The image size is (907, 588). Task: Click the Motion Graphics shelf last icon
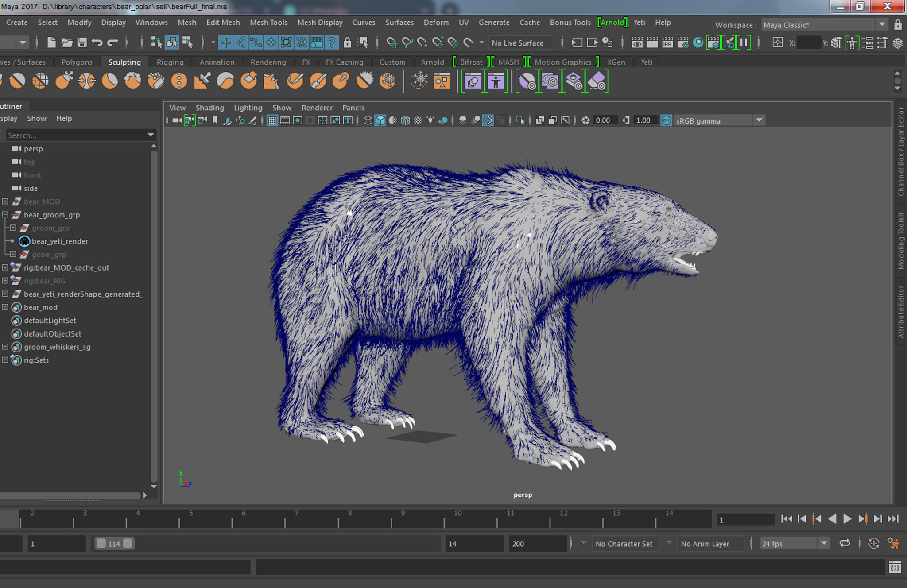coord(597,81)
